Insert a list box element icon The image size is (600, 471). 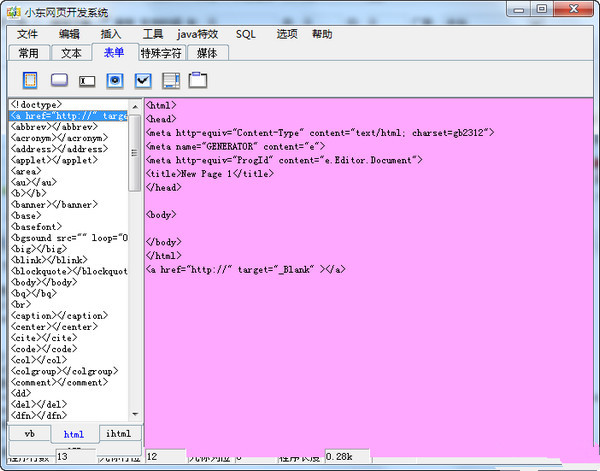click(x=170, y=80)
